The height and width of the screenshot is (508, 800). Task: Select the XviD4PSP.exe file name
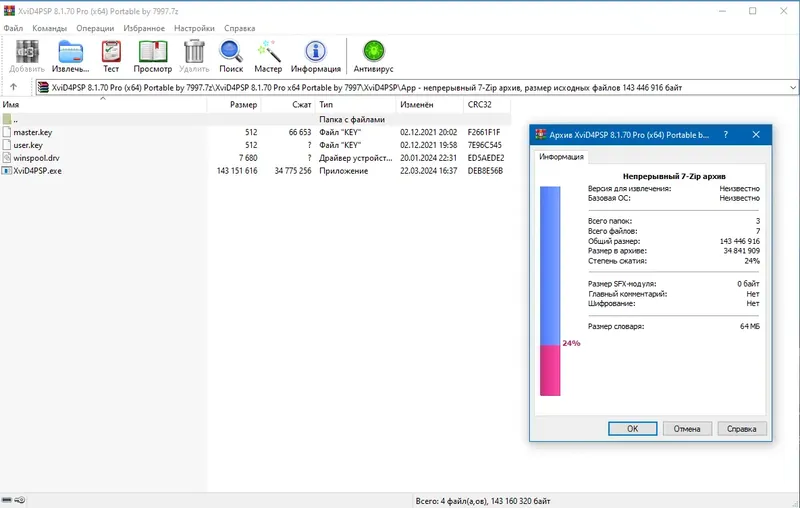(x=37, y=171)
